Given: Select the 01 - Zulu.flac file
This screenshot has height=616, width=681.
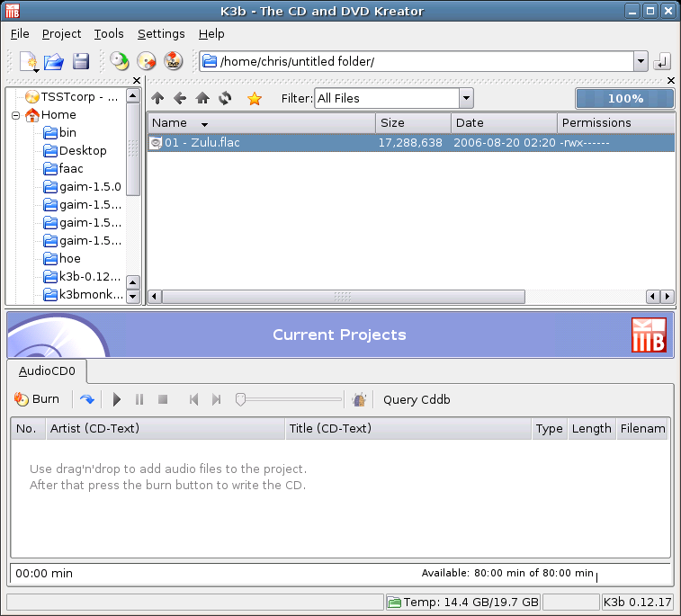Looking at the screenshot, I should (x=411, y=143).
